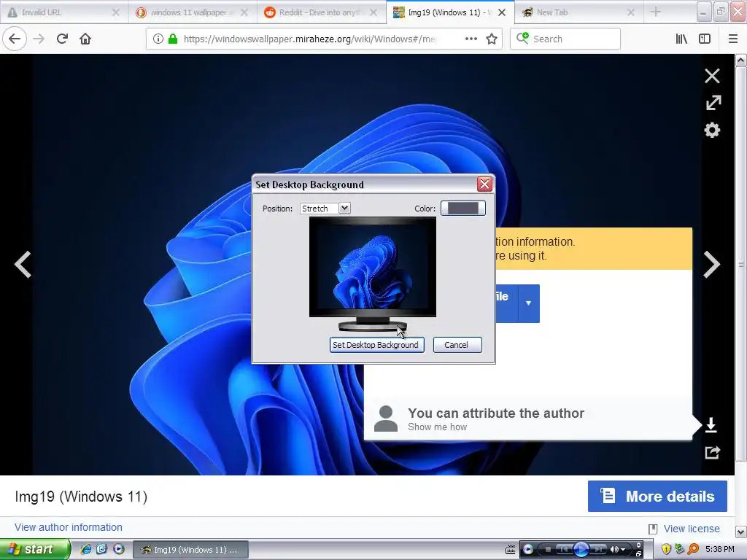Click Show me how attribution link
This screenshot has width=747, height=560.
437,427
